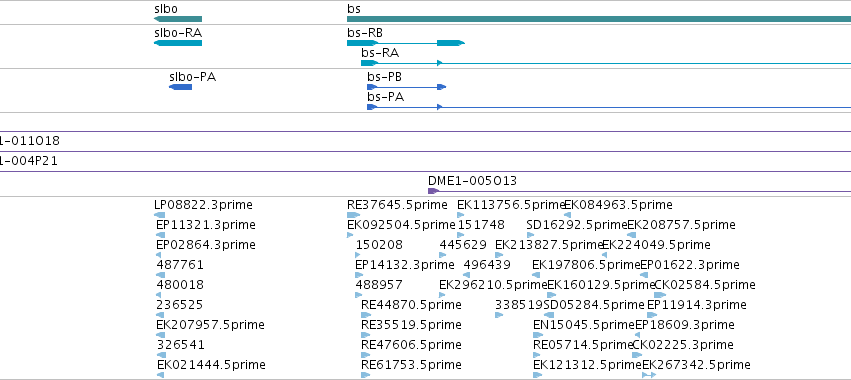Click the EK207957.5prime EST label
851x380 pixels.
(211, 325)
